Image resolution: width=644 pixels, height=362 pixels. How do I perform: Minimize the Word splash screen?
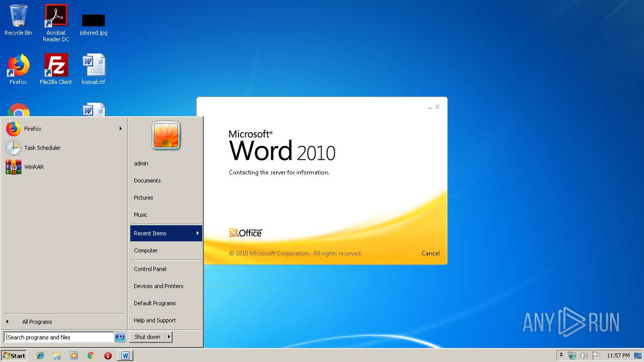[x=430, y=107]
